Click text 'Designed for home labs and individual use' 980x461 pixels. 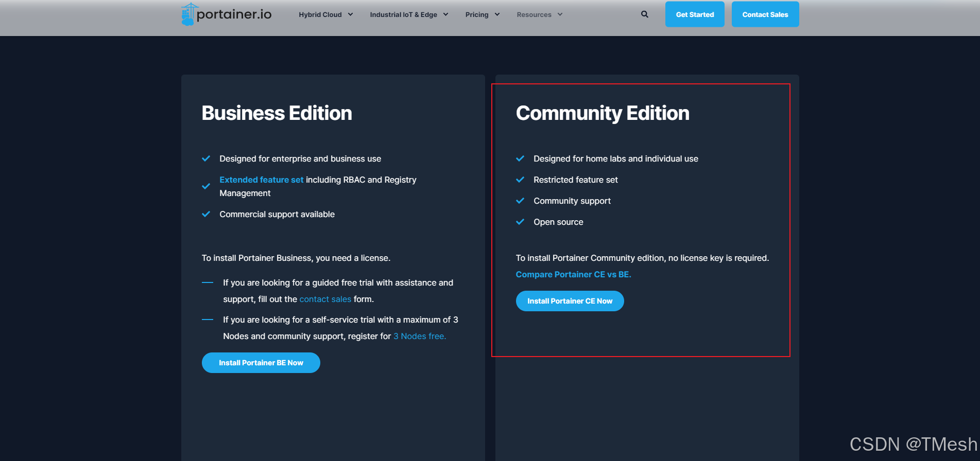616,158
